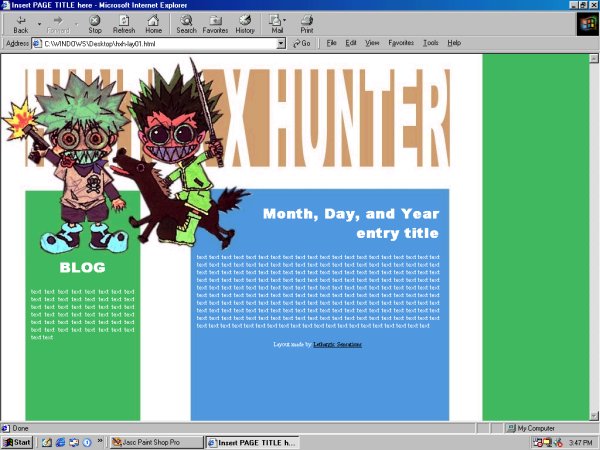
Task: Open the Edit menu
Action: 351,43
